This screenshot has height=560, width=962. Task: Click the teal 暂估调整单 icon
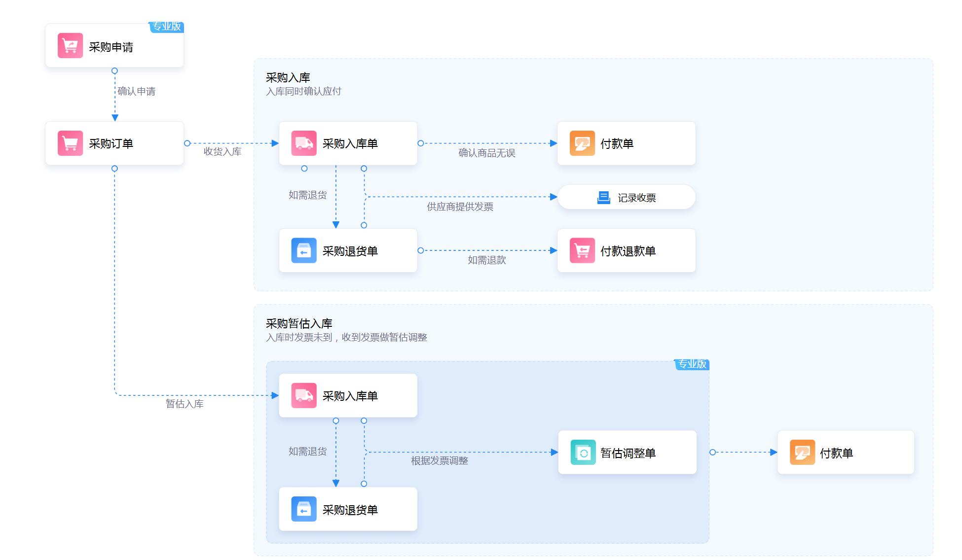click(583, 453)
